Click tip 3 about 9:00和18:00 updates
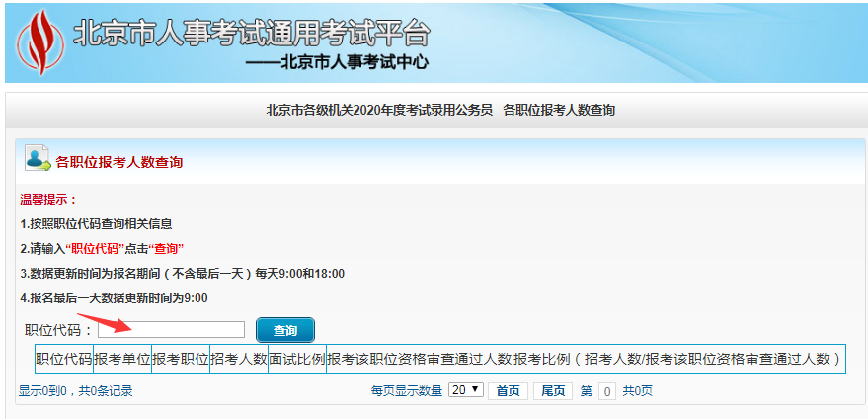 (182, 273)
